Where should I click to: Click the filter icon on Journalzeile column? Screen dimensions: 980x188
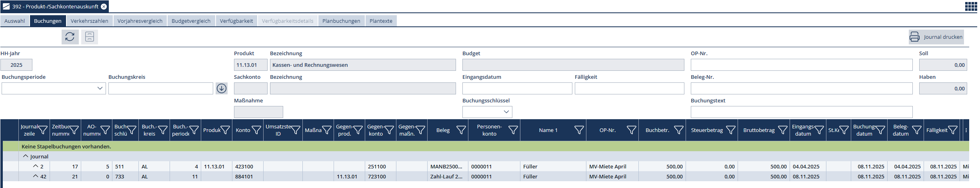[43, 130]
